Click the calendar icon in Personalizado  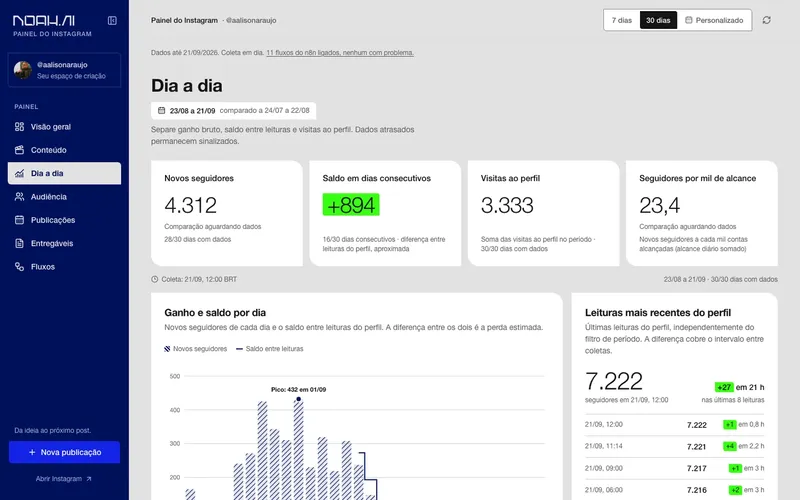688,20
